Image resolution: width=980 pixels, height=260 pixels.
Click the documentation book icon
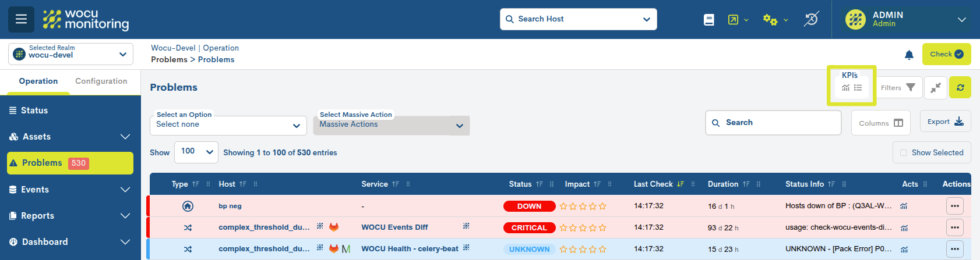tap(708, 20)
